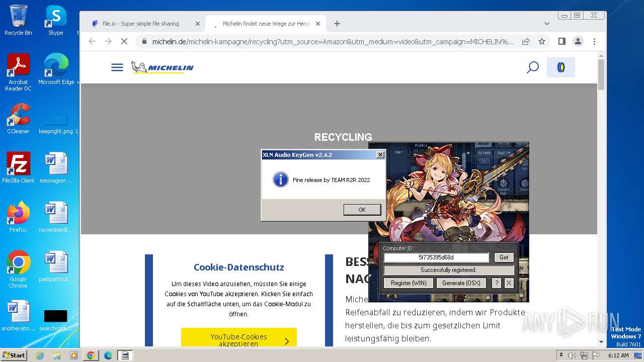
Task: Open Windows Explorer in the taskbar
Action: click(57, 355)
